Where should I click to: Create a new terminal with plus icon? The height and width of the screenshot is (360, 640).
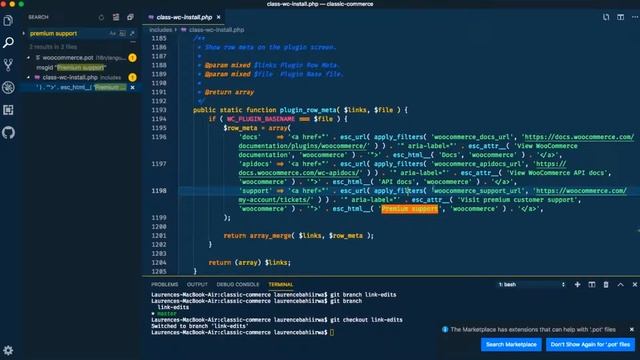pos(577,284)
